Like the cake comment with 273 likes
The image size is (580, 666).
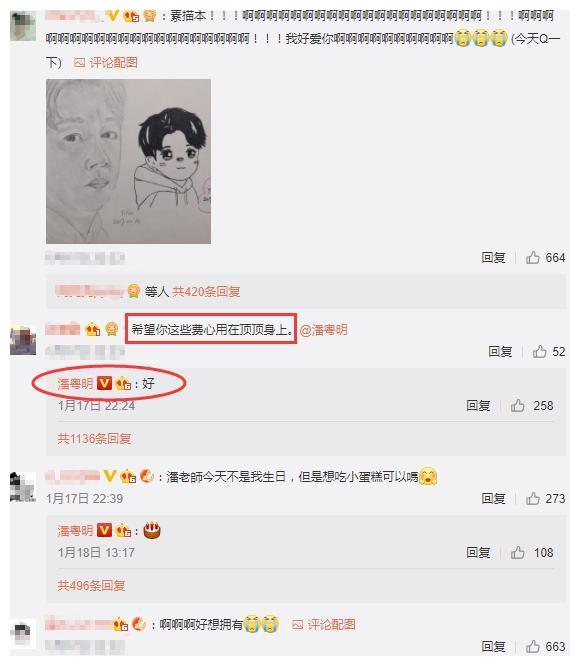532,498
